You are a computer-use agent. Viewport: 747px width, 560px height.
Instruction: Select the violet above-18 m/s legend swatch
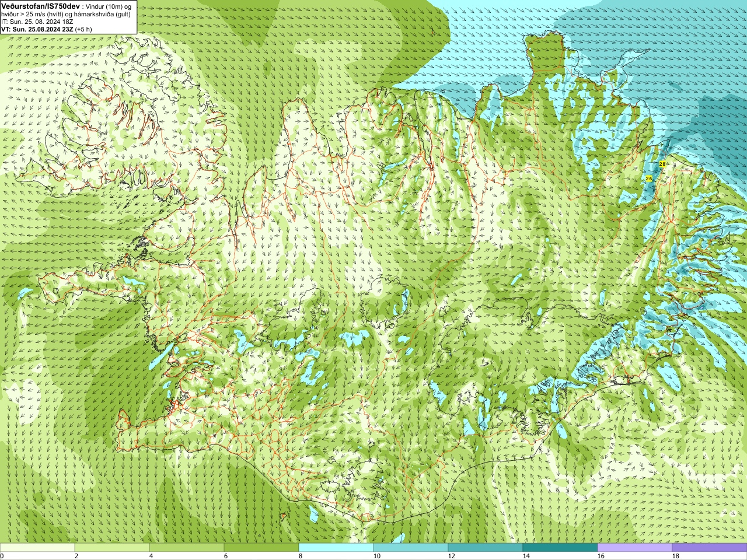(710, 548)
